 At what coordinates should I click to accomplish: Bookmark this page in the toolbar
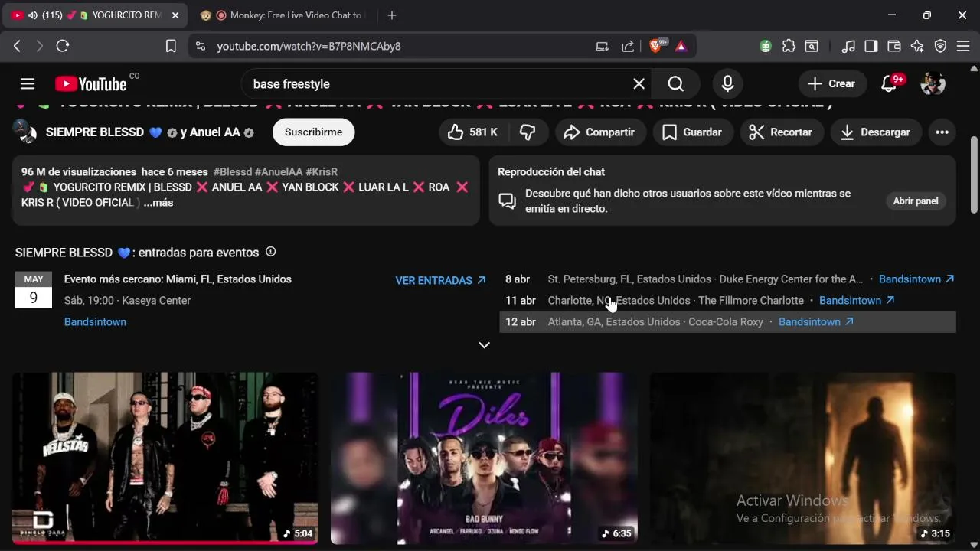pyautogui.click(x=171, y=46)
